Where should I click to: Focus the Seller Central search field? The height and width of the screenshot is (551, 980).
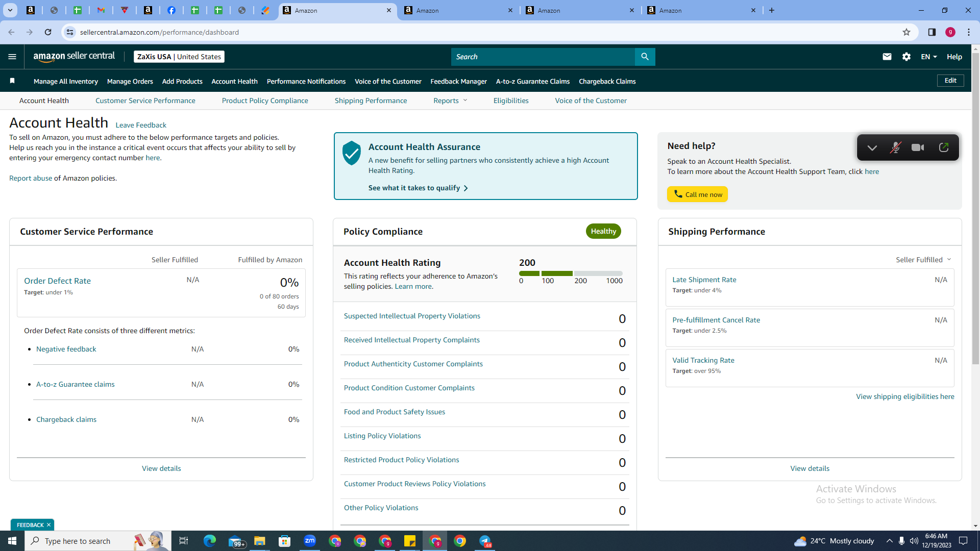tap(543, 57)
